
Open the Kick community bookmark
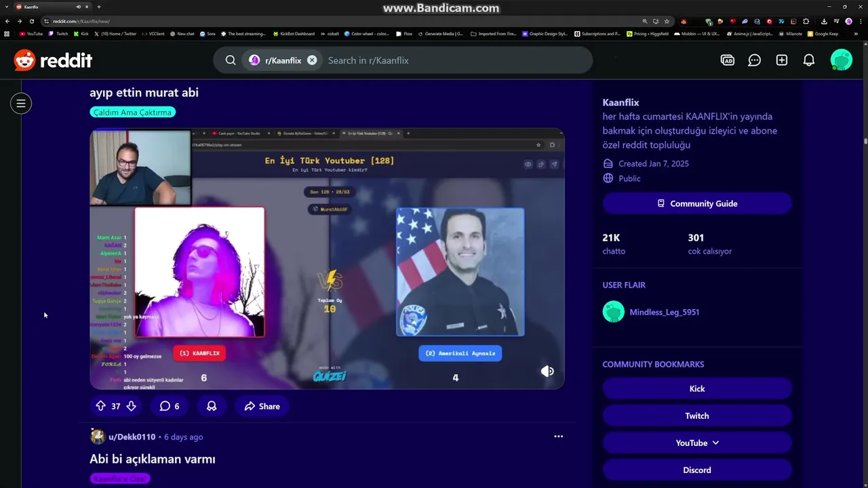pos(697,388)
